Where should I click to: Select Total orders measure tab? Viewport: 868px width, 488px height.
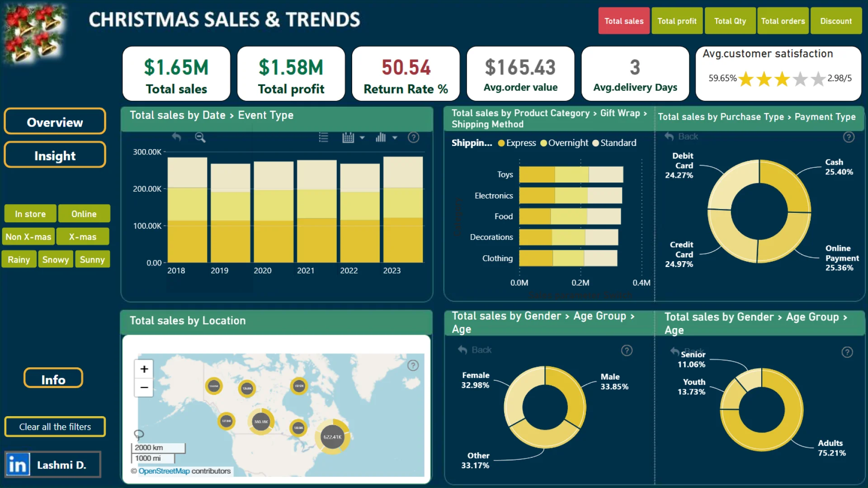point(783,21)
